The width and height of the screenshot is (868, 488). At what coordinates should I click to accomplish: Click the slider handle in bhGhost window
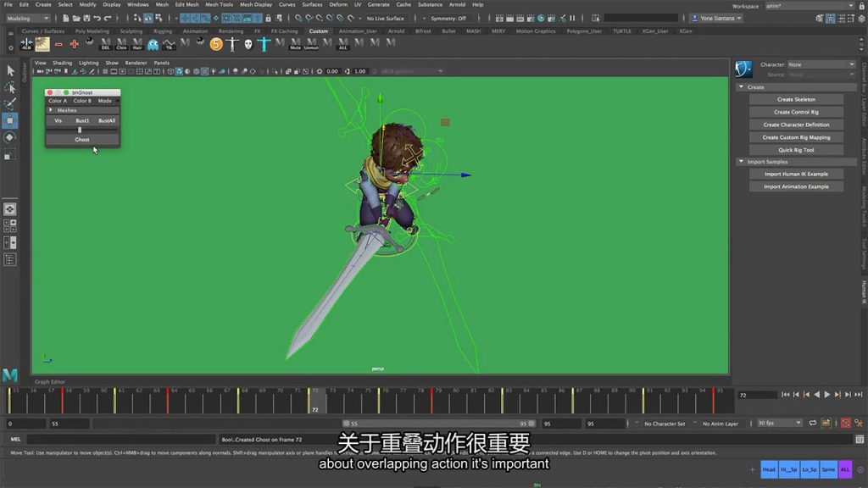[80, 130]
